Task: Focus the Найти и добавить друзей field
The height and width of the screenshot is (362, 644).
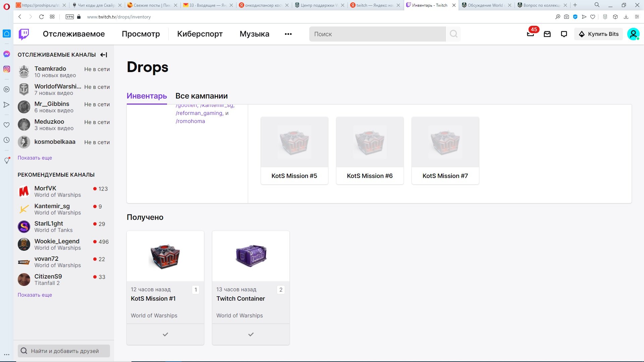Action: coord(64,351)
